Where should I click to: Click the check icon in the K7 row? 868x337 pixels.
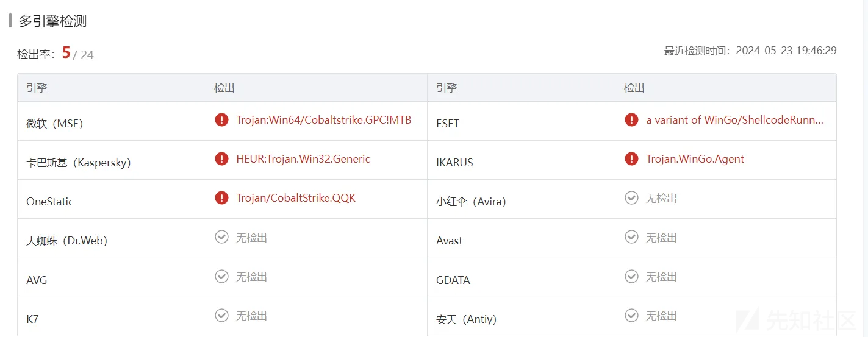(221, 316)
